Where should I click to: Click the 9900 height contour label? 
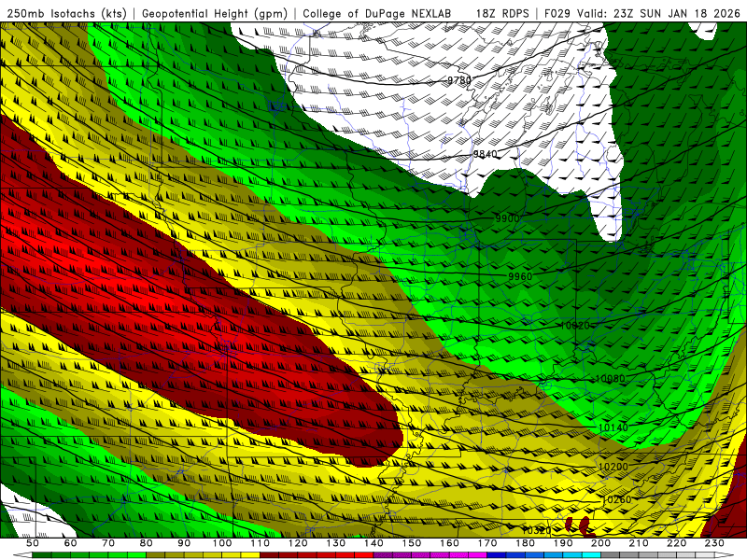click(507, 218)
